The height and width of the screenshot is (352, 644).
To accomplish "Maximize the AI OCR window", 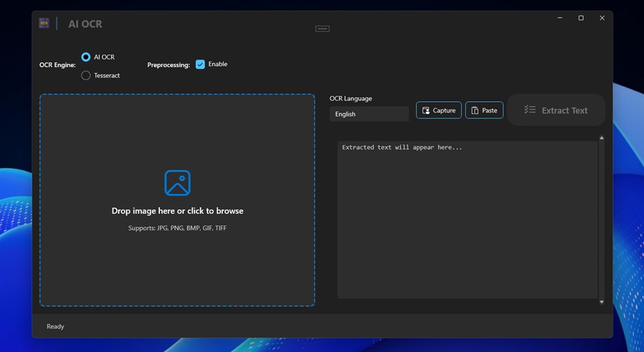I will point(581,18).
